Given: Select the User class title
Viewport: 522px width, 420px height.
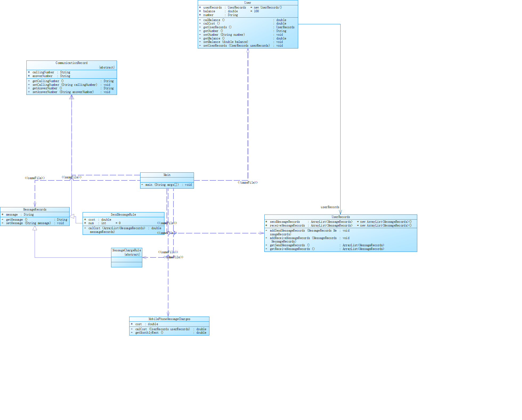Looking at the screenshot, I should coord(248,3).
